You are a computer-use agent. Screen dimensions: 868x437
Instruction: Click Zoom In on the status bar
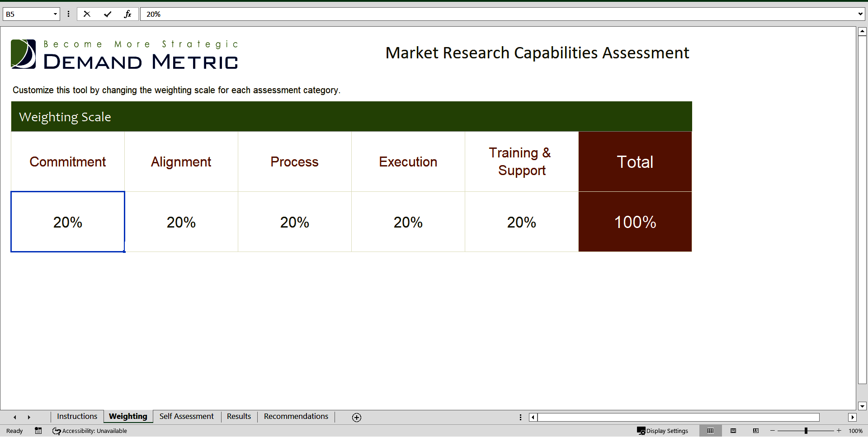click(840, 431)
